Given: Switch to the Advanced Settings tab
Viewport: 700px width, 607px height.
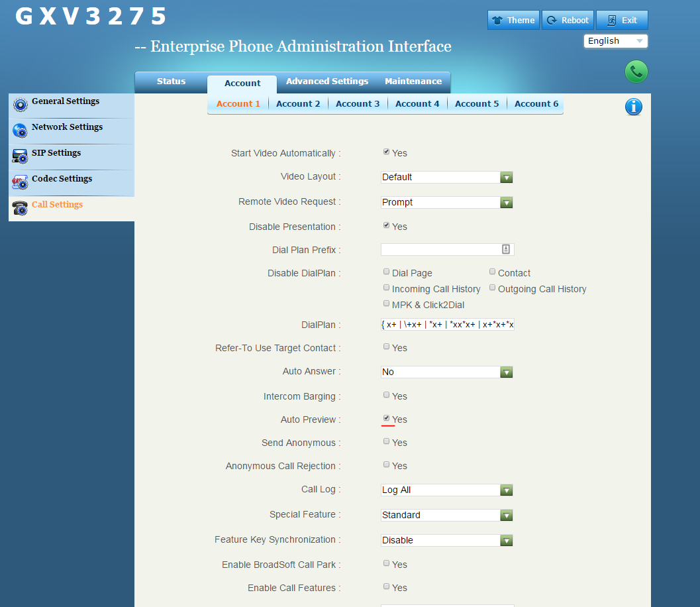Looking at the screenshot, I should pyautogui.click(x=326, y=82).
